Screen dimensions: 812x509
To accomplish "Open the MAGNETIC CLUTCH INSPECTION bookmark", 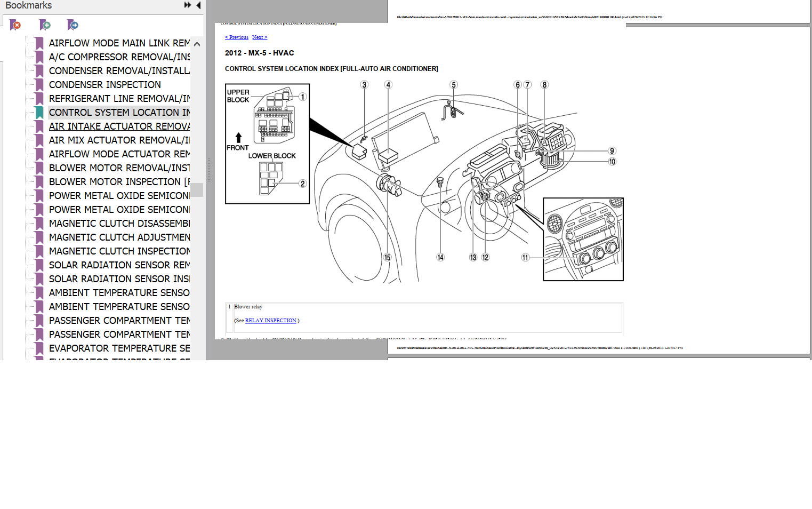I will (x=119, y=251).
